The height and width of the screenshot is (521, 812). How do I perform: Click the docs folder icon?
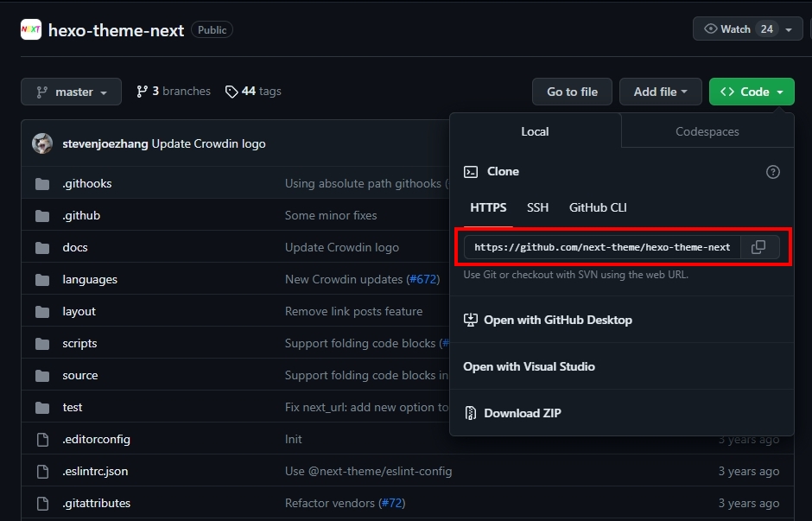click(42, 248)
